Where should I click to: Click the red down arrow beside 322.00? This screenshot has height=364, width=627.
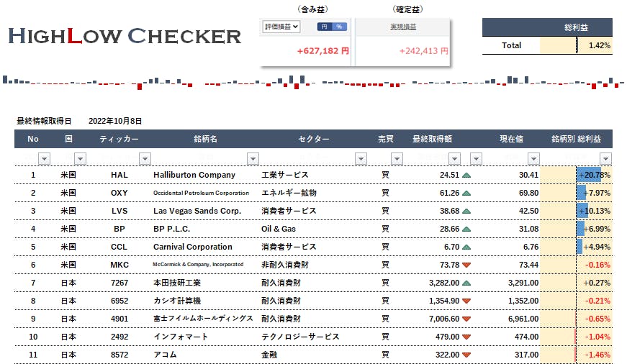coord(466,355)
